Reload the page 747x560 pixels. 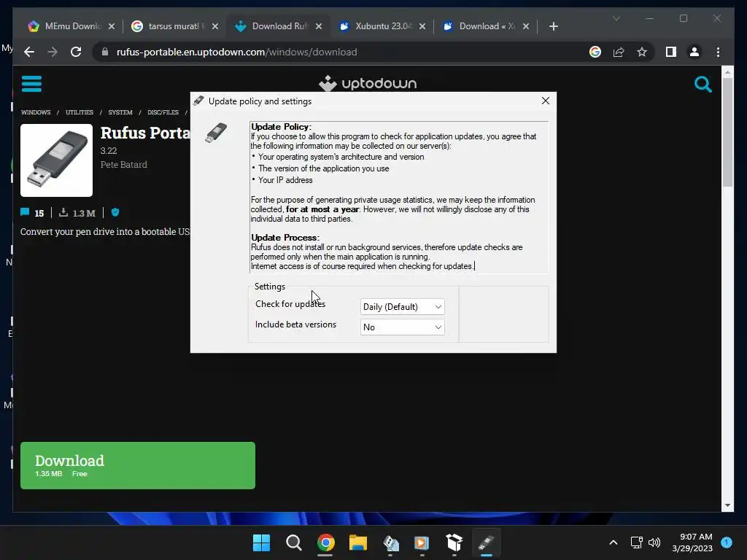pos(76,52)
